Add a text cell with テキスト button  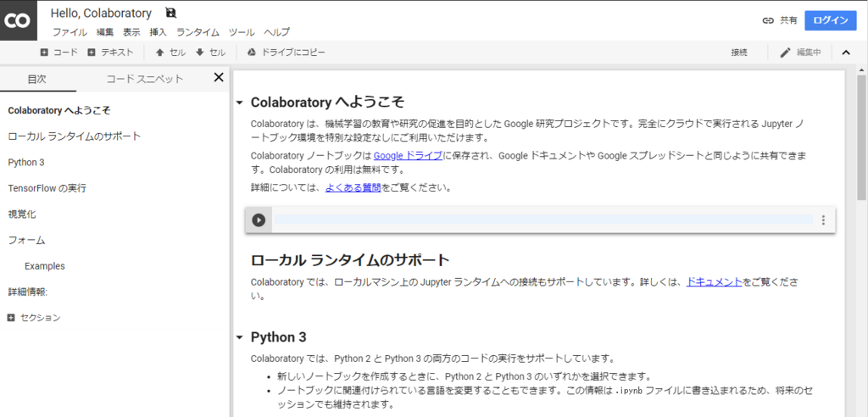(111, 53)
